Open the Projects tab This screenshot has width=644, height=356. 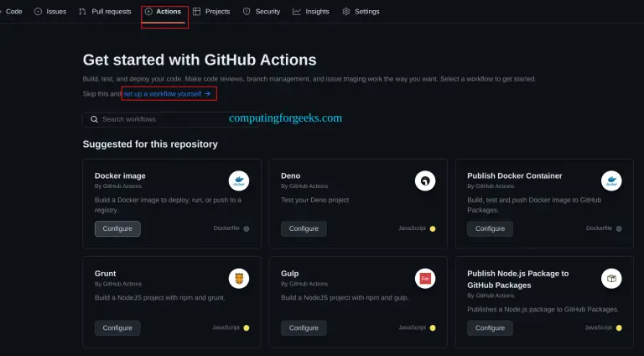coord(211,12)
